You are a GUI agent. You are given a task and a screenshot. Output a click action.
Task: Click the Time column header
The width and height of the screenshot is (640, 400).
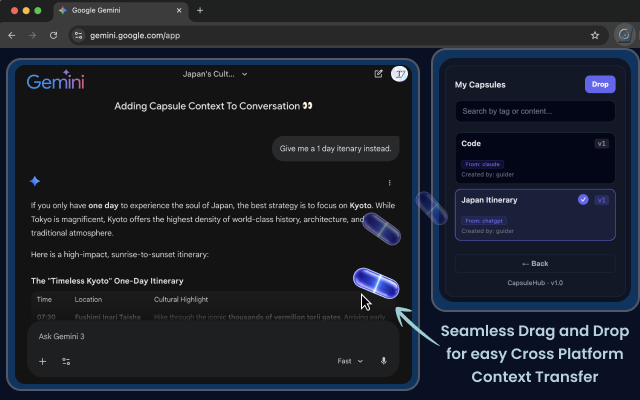click(x=44, y=300)
